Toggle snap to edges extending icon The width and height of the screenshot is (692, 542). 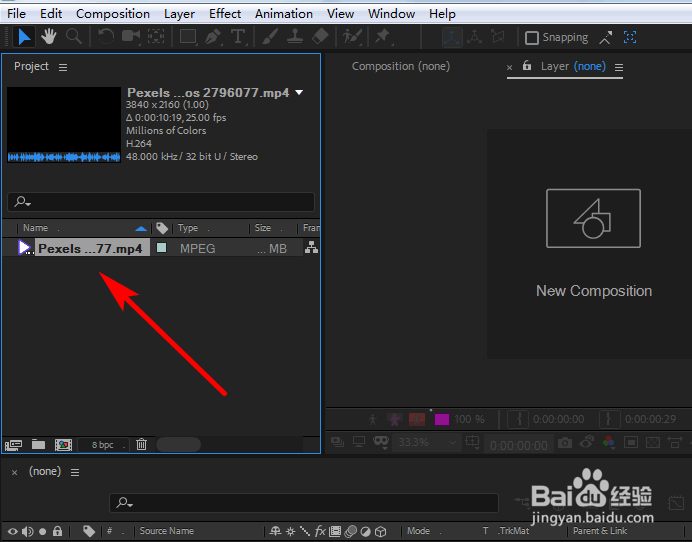[606, 38]
